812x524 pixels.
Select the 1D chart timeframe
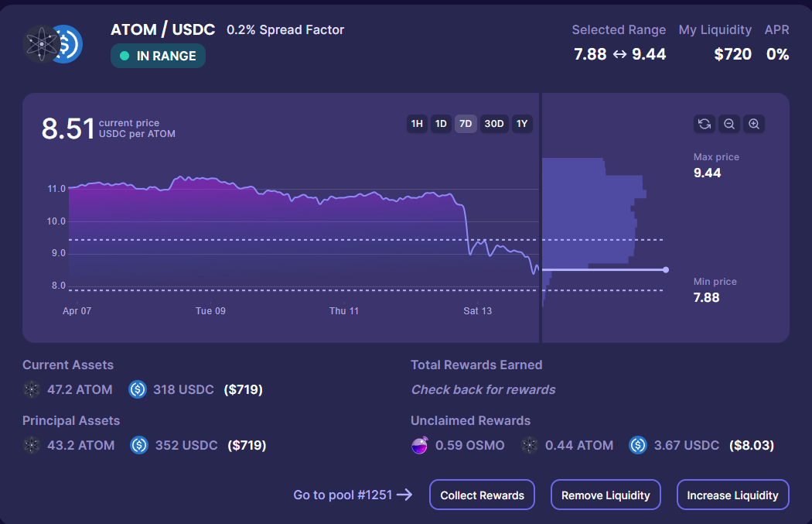pos(441,124)
